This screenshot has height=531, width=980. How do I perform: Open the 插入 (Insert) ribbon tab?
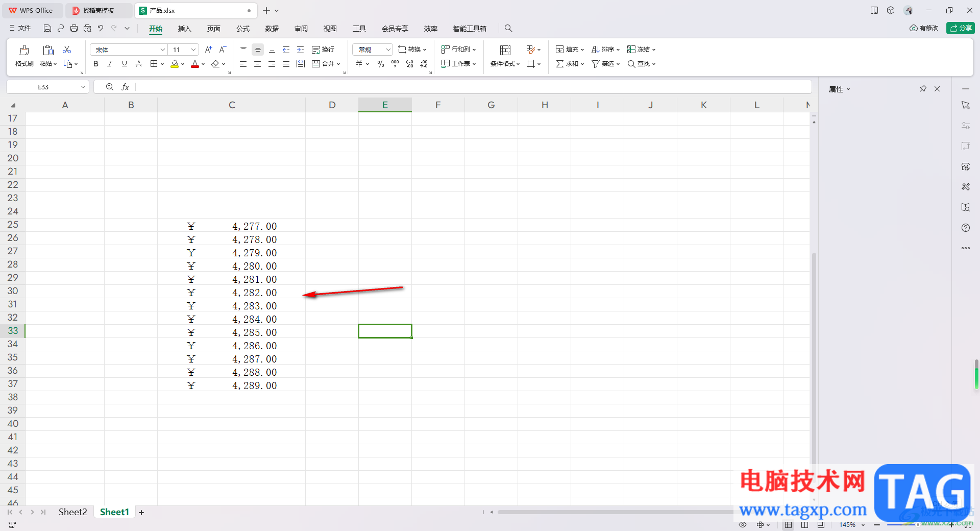pyautogui.click(x=184, y=29)
